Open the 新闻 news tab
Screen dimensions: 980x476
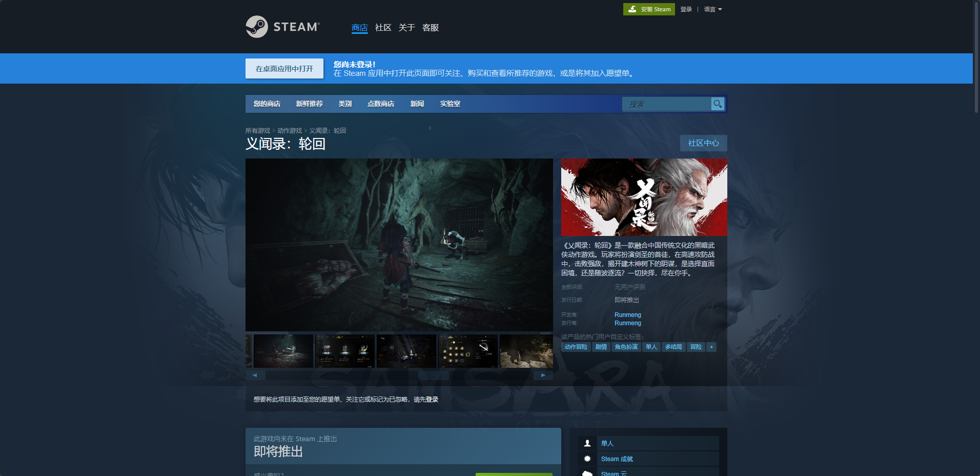(417, 104)
